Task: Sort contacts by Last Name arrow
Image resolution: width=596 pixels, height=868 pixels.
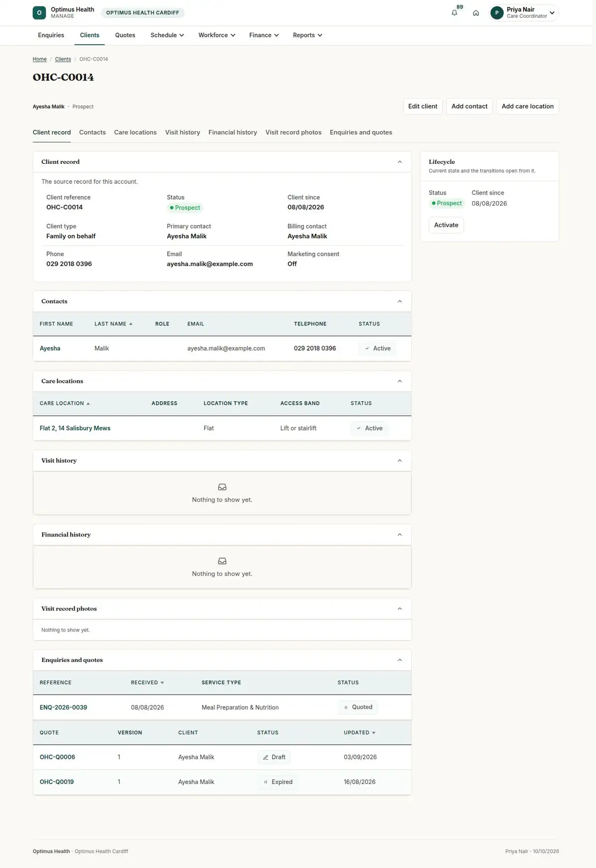Action: point(131,324)
